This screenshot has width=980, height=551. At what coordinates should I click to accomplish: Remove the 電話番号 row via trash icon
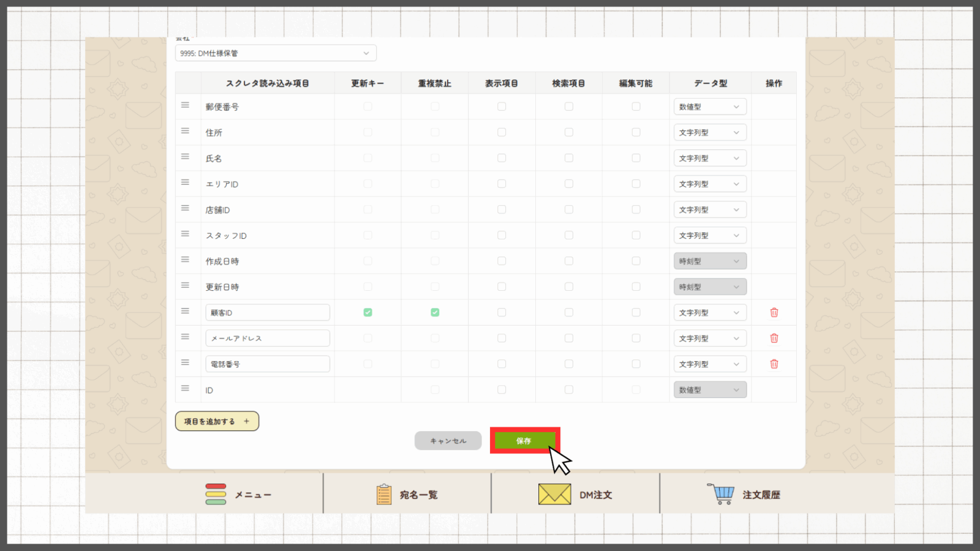[x=774, y=364]
